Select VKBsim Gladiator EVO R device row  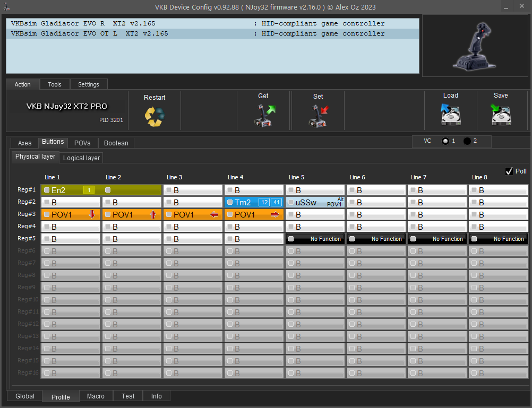(x=213, y=23)
